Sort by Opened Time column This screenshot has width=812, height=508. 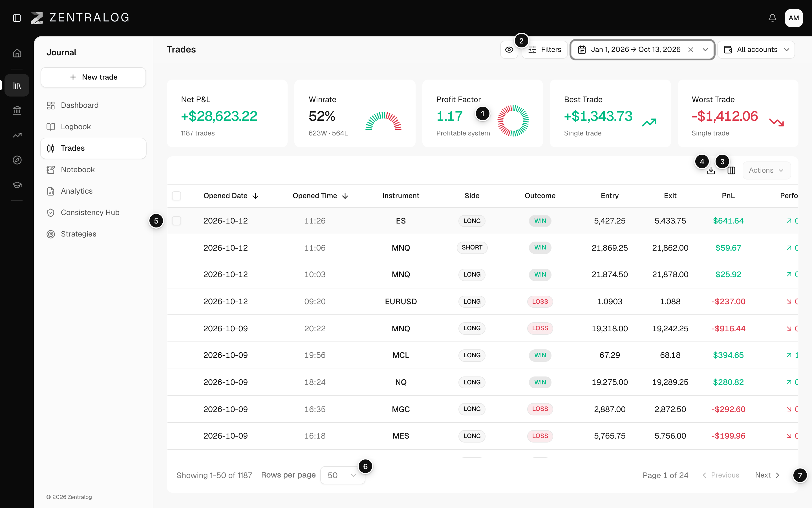point(321,196)
